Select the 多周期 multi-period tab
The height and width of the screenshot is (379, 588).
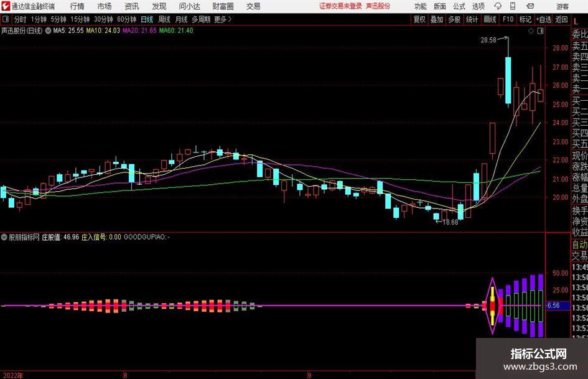point(202,19)
